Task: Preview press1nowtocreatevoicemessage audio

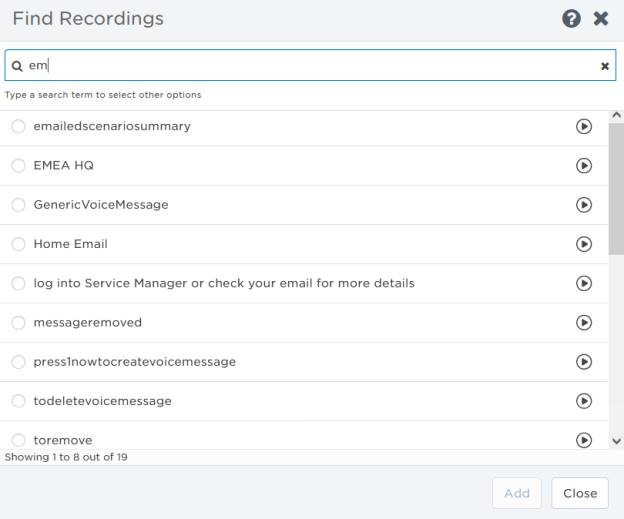Action: pyautogui.click(x=584, y=362)
